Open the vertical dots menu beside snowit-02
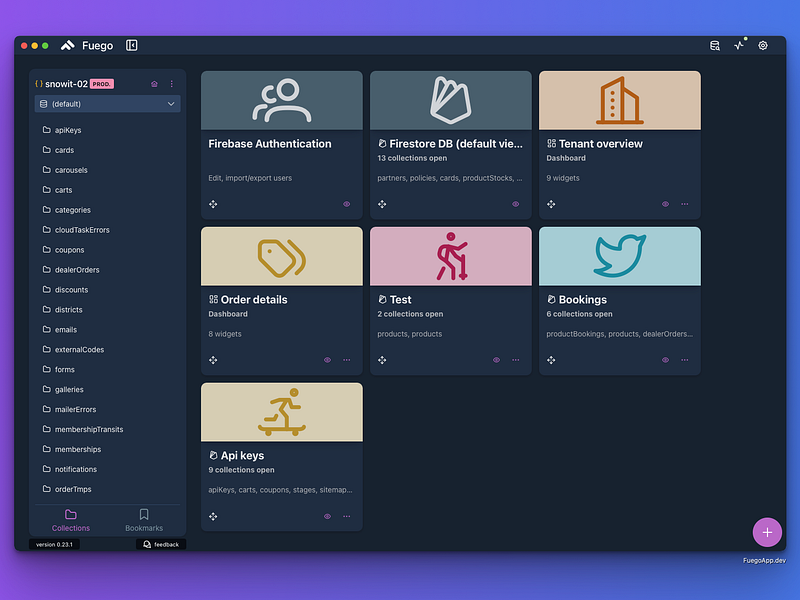This screenshot has width=800, height=600. coord(171,84)
